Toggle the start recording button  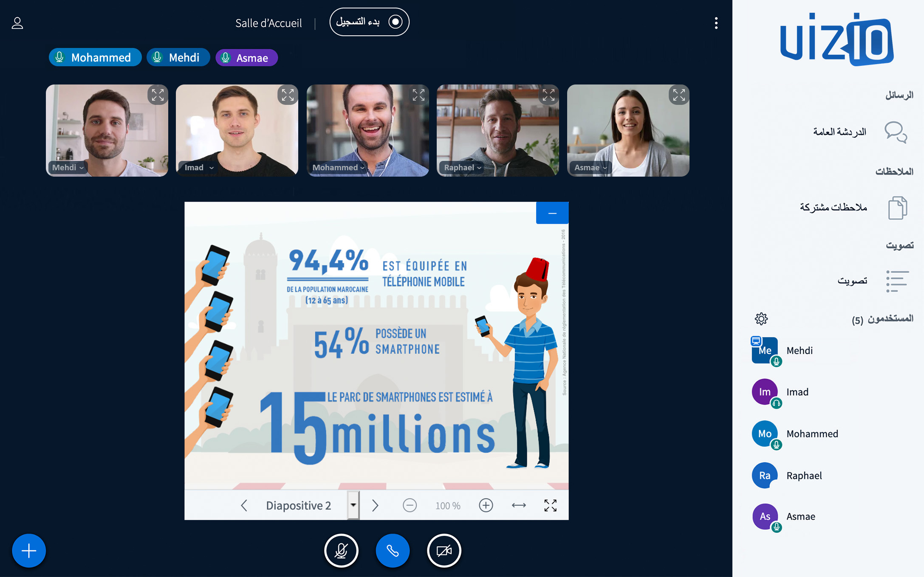[369, 22]
